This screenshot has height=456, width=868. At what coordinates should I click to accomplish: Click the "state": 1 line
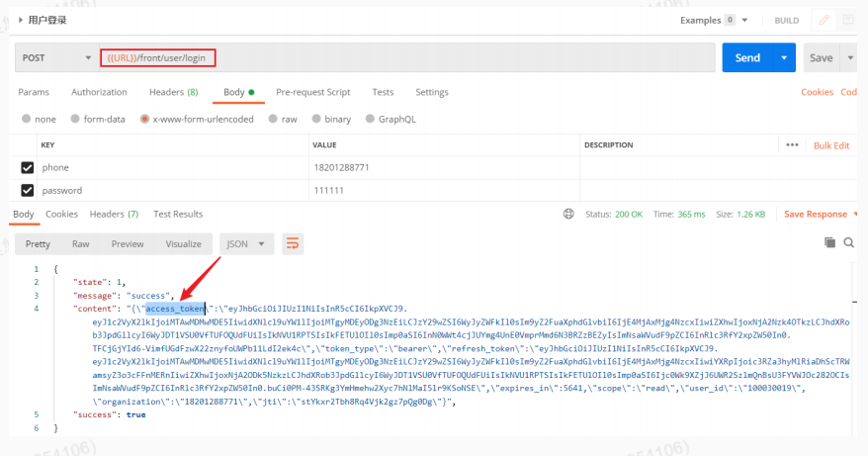click(x=99, y=282)
